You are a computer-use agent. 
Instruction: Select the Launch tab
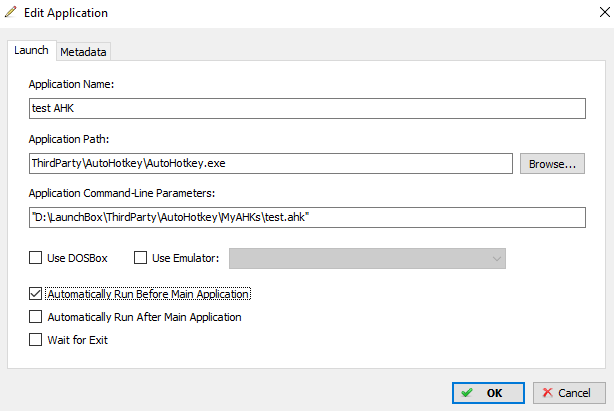(31, 50)
